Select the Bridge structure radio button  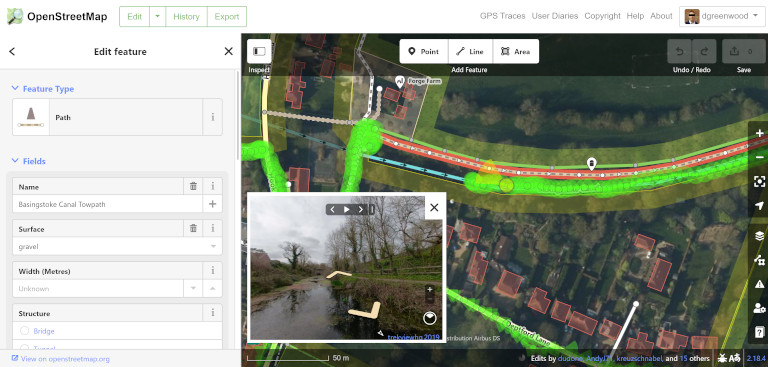pos(24,331)
